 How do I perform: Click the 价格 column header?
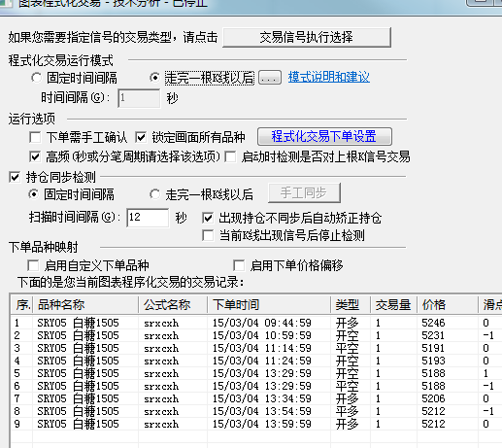click(x=448, y=305)
